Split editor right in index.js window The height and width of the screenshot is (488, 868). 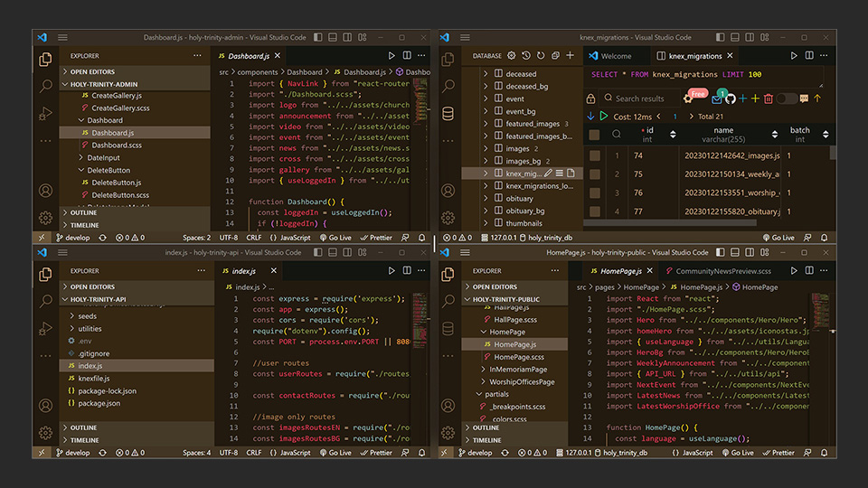point(407,270)
